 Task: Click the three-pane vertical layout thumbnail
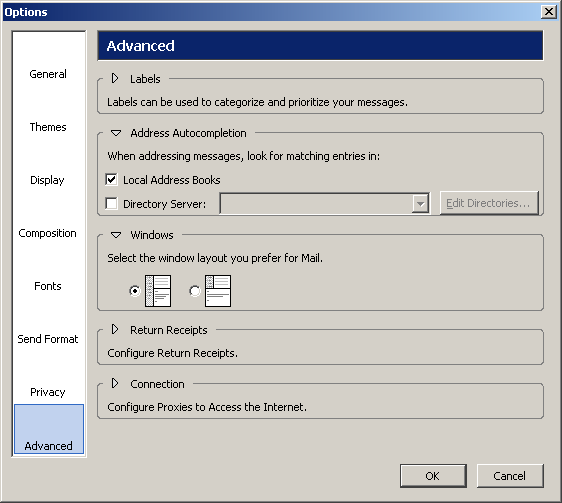158,291
